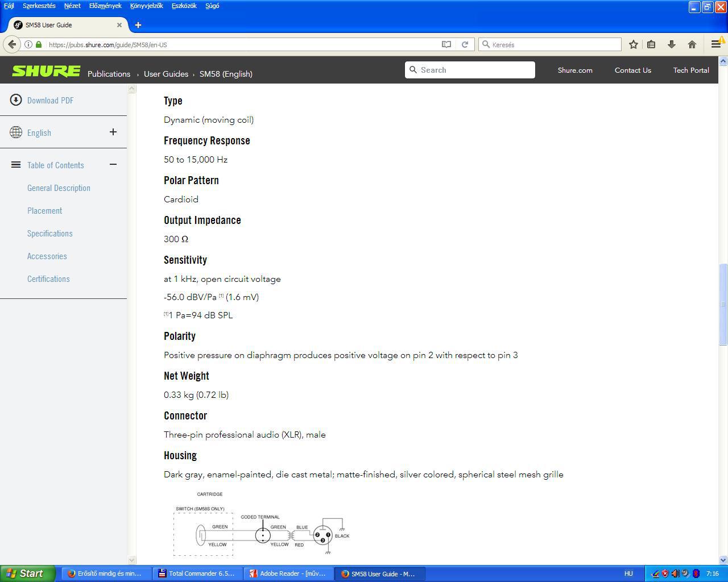Image resolution: width=728 pixels, height=582 pixels.
Task: Click the Table of Contents list icon
Action: click(x=16, y=165)
